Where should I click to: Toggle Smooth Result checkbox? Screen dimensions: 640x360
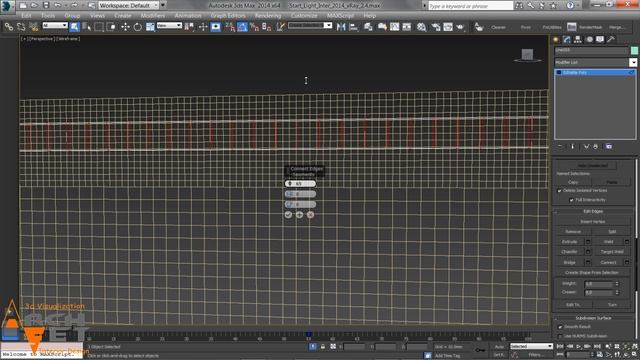[x=560, y=327]
